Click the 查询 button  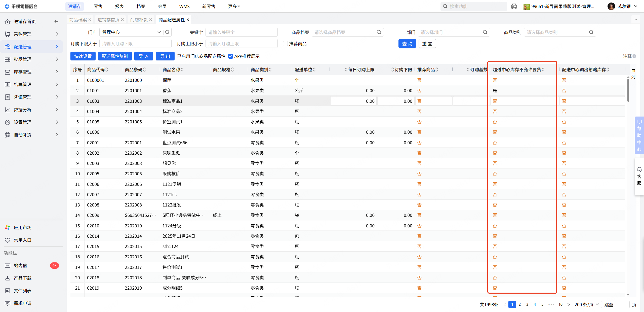click(x=407, y=44)
